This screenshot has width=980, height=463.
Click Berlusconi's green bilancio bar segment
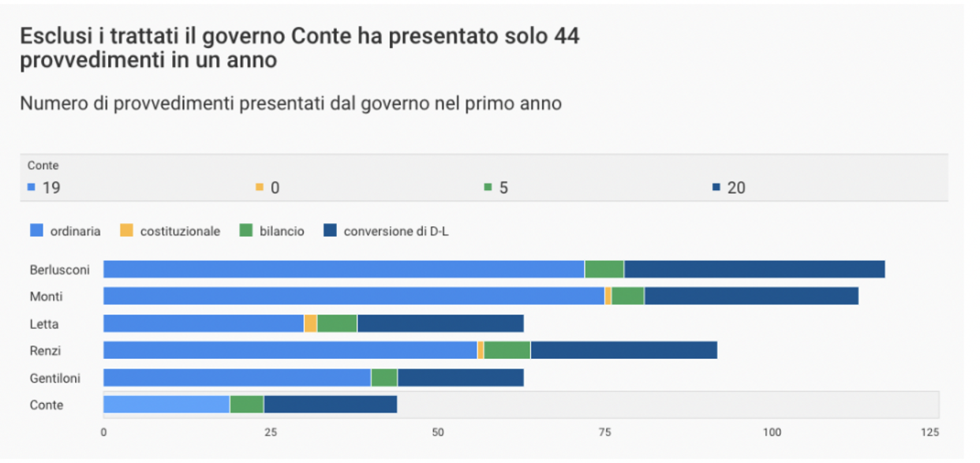pyautogui.click(x=604, y=270)
